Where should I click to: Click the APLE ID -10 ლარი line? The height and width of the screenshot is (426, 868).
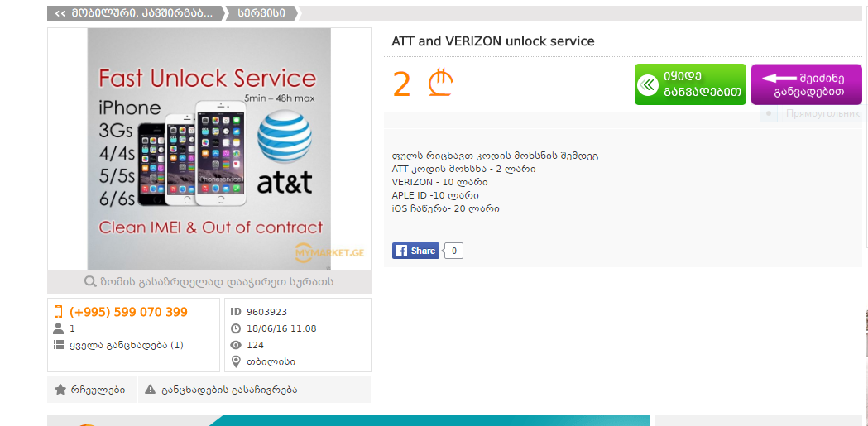[x=435, y=195]
